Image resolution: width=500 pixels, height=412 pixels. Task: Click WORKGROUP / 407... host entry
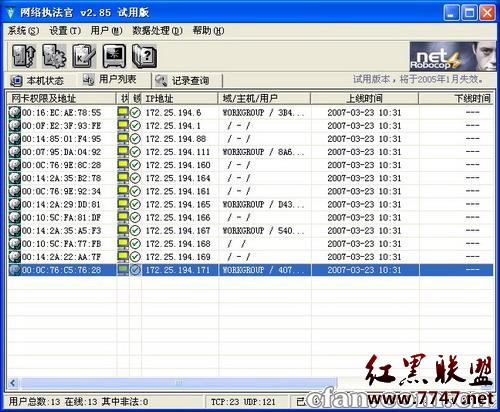(263, 270)
